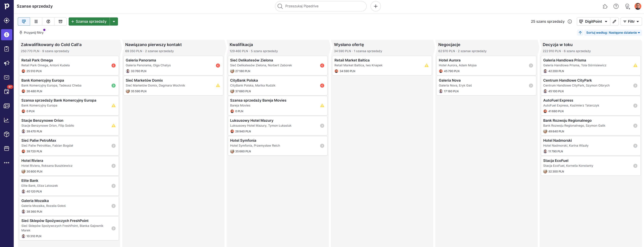
Task: Click the grey activity arrow on Stacja EcoFuel
Action: (x=635, y=166)
